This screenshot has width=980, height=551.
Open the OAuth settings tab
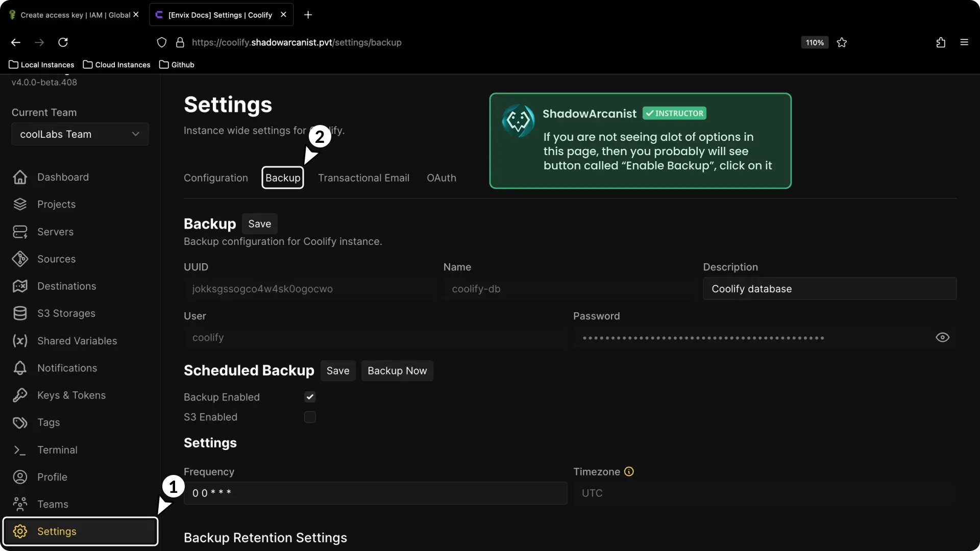(x=441, y=178)
